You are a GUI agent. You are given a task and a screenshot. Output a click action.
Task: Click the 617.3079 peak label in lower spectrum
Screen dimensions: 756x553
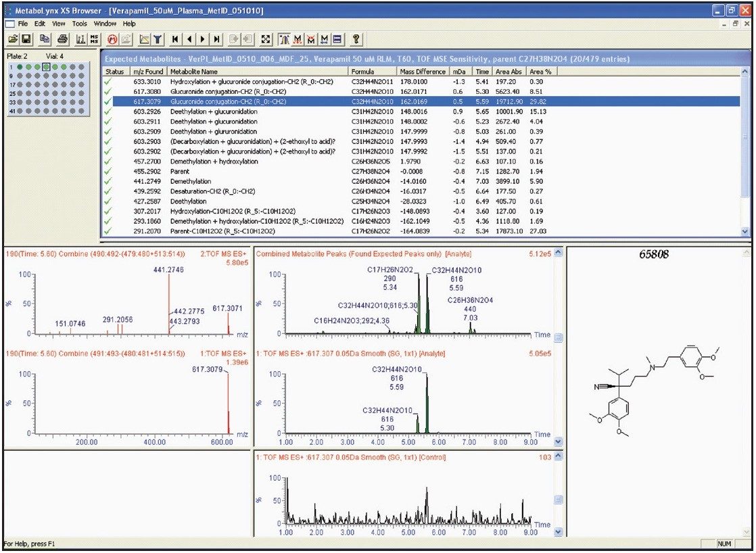[x=208, y=369]
